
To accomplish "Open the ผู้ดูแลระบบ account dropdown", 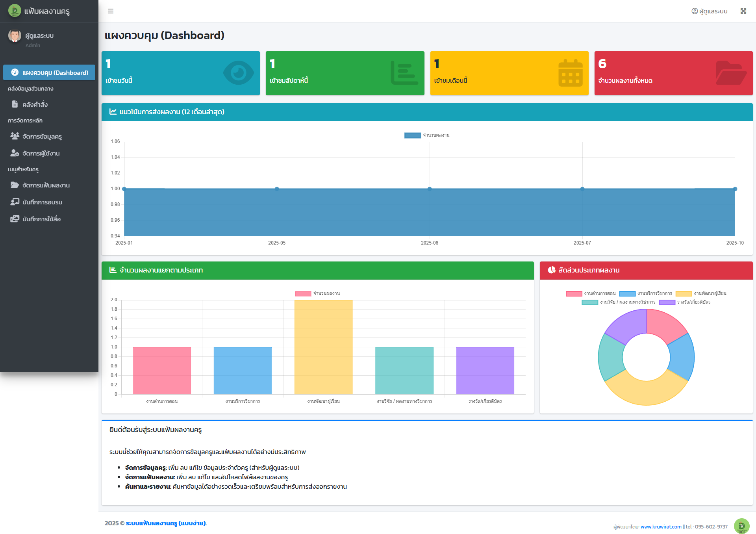I will click(x=710, y=11).
